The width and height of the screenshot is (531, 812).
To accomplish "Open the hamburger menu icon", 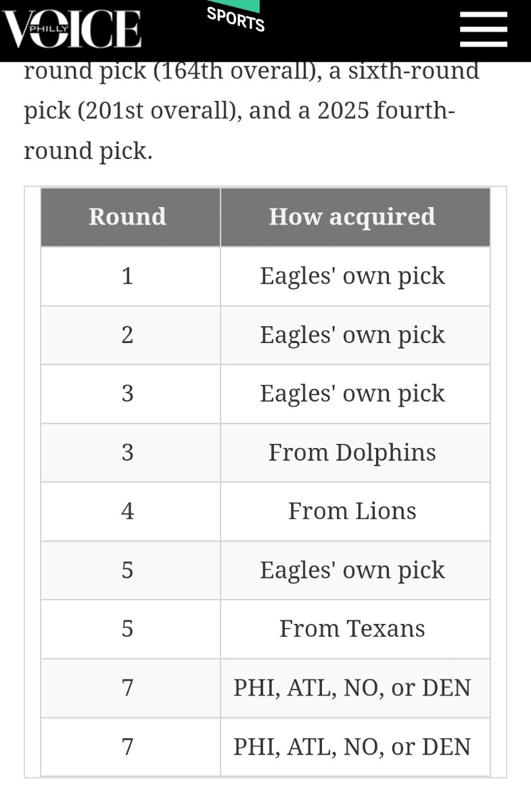I will coord(483,29).
